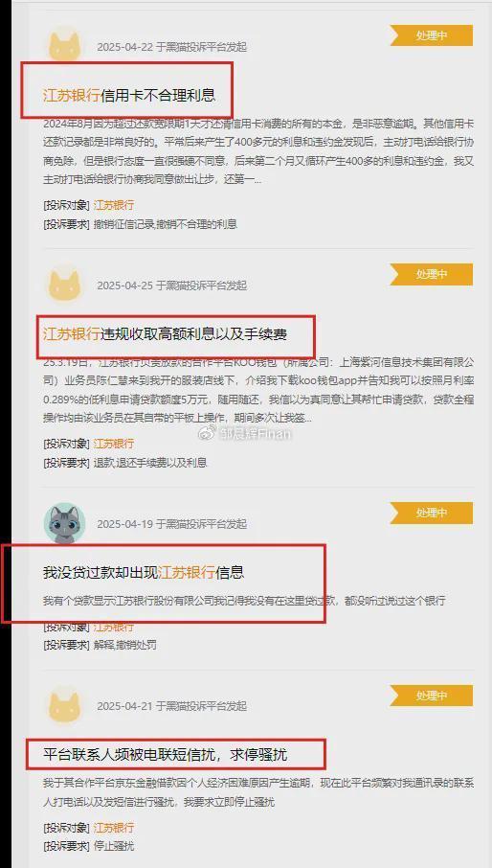Viewport: 492px width, 868px height.
Task: Open complaint titled 江苏银行信用卡不合理利息
Action: [129, 95]
